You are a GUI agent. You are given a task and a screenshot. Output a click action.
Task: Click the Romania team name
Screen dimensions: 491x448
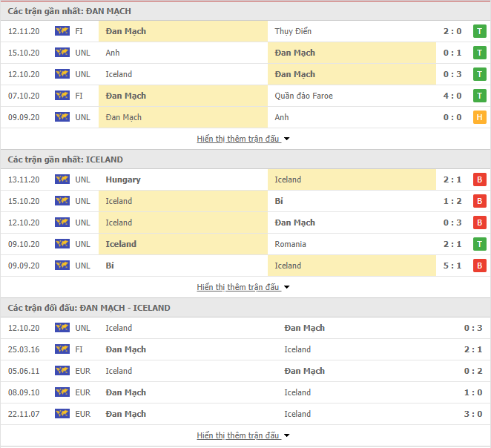pyautogui.click(x=290, y=244)
